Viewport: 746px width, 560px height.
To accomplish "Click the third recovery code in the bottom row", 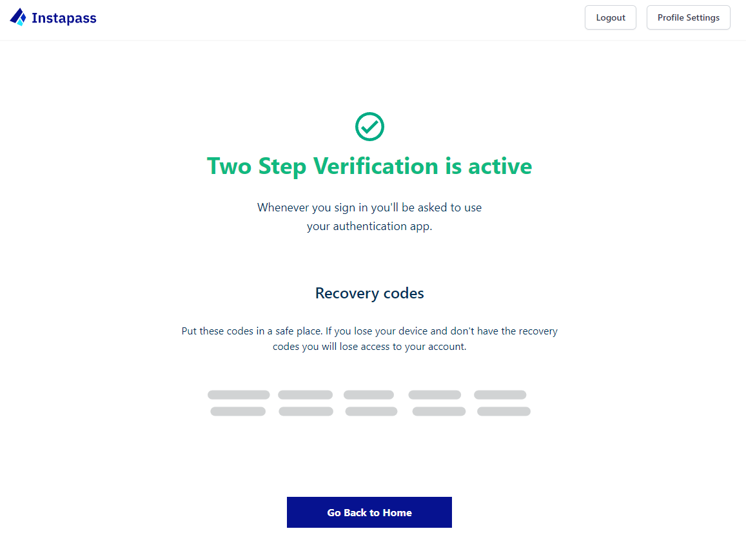I will [371, 411].
